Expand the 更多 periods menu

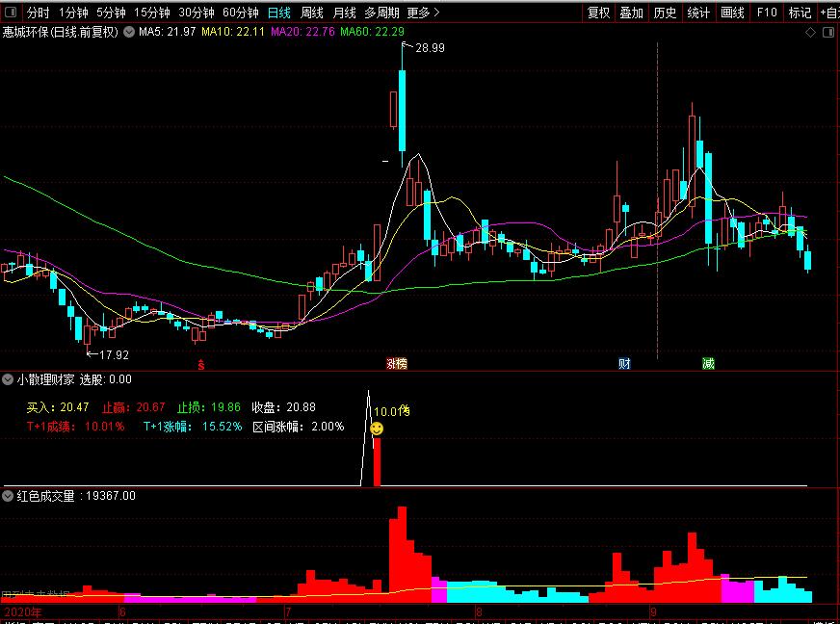[423, 13]
